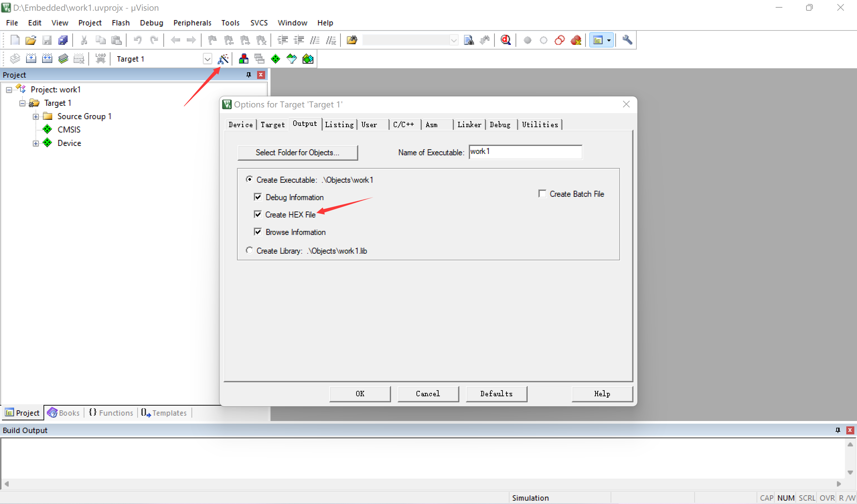The height and width of the screenshot is (504, 857).
Task: Click the Manage Multi-Project Workspace icon
Action: [259, 59]
